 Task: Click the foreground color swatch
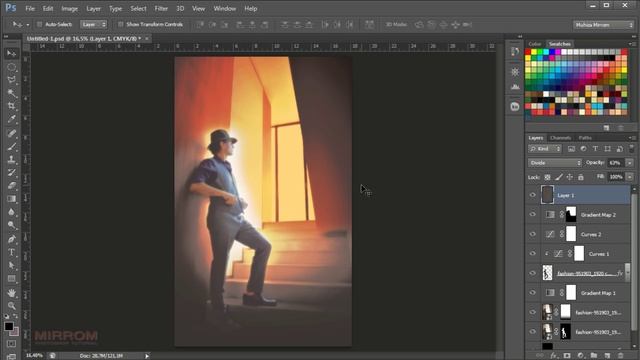pos(9,327)
